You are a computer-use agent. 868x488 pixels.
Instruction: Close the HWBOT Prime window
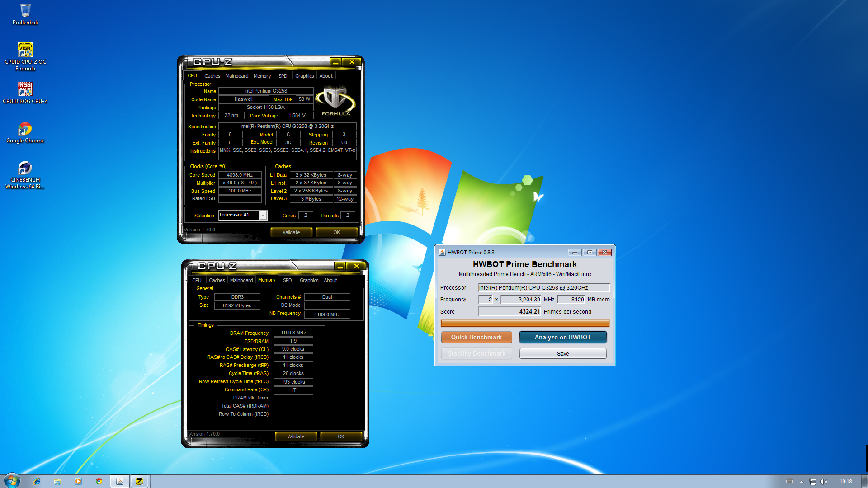click(604, 252)
